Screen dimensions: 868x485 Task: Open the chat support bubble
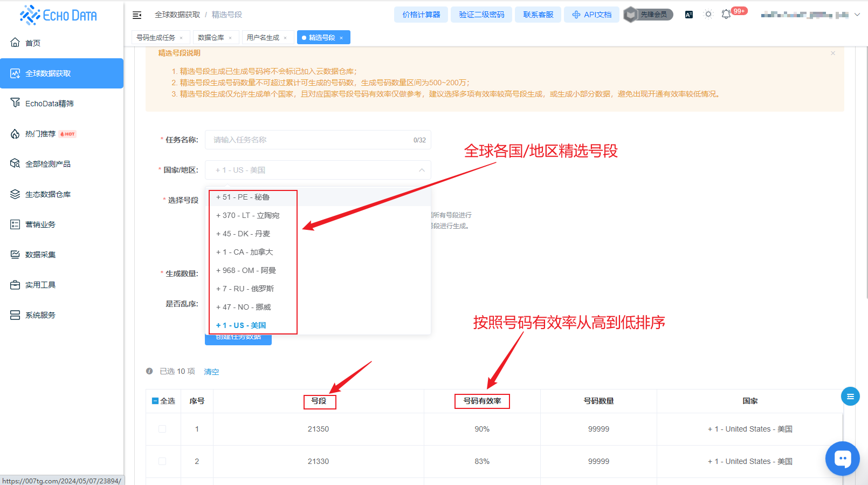pyautogui.click(x=843, y=459)
